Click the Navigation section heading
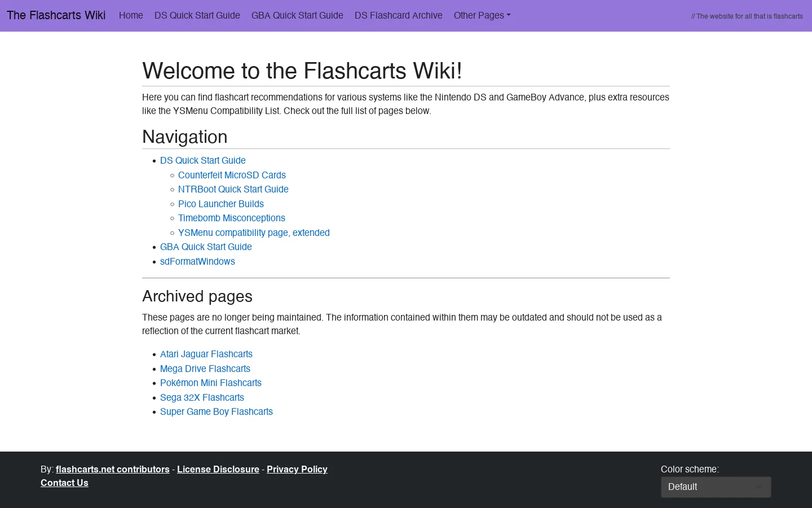This screenshot has height=508, width=812. pos(185,137)
